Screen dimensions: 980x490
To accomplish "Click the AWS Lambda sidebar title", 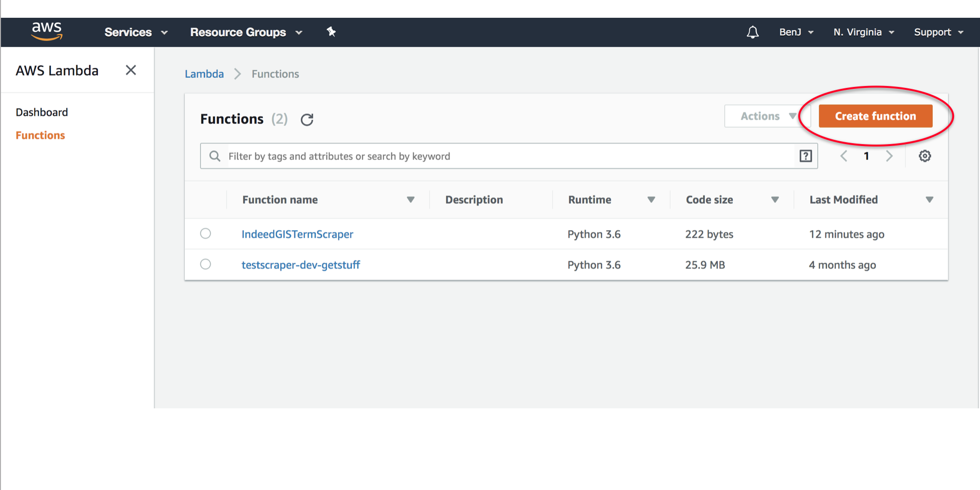I will point(57,71).
